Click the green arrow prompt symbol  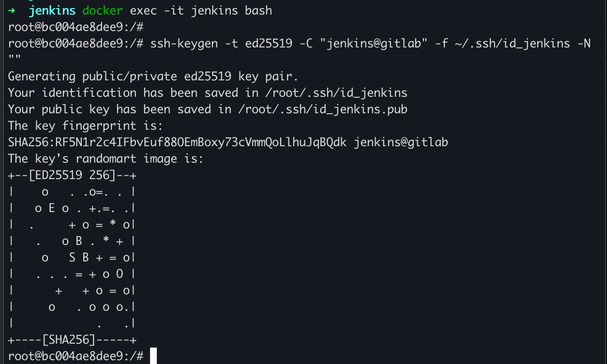(12, 11)
